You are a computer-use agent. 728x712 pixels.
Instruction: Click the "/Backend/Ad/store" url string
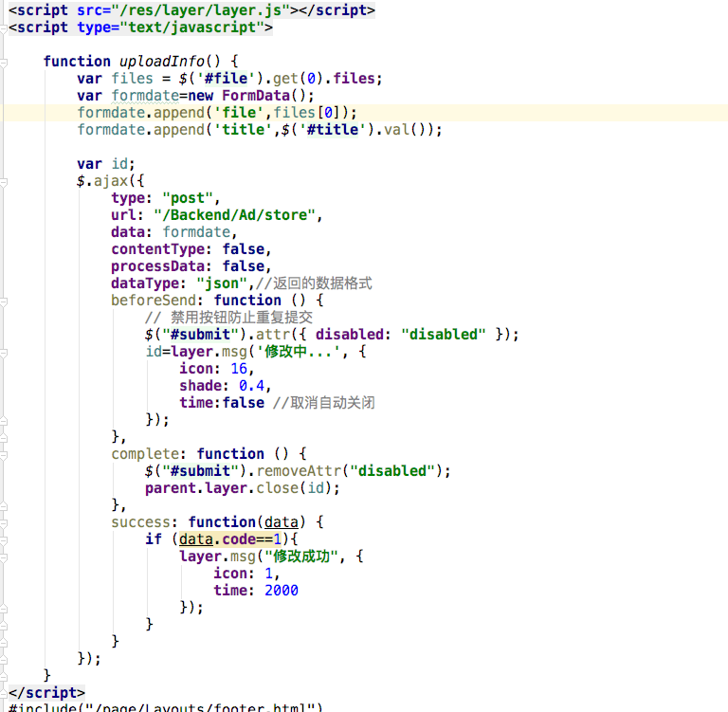coord(235,215)
